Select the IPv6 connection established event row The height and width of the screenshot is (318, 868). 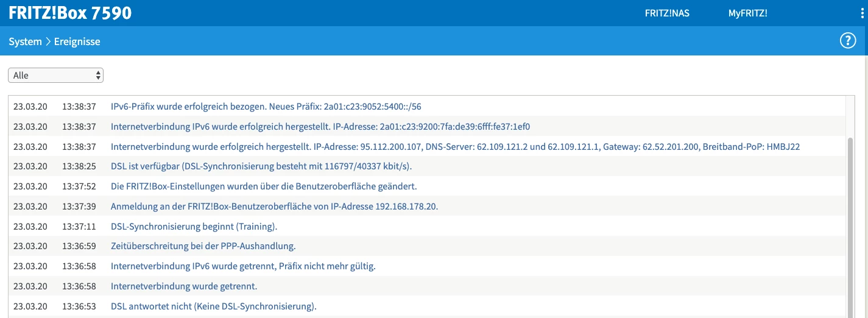(320, 127)
